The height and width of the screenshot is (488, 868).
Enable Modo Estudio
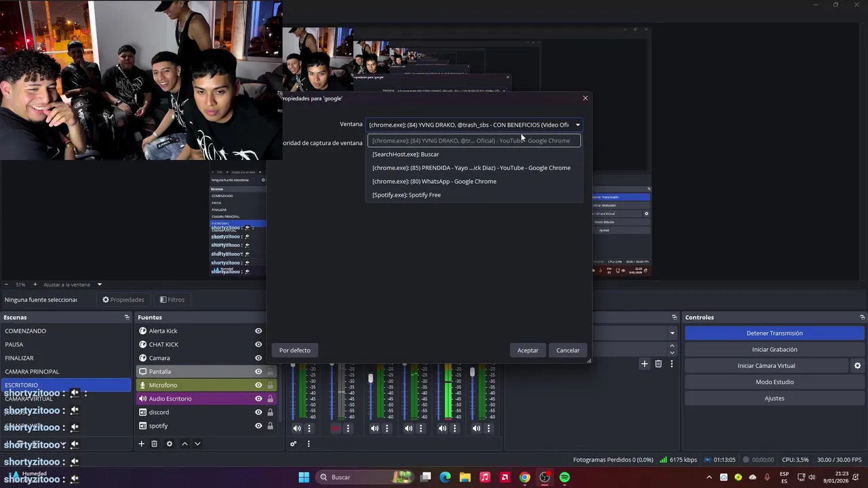774,382
